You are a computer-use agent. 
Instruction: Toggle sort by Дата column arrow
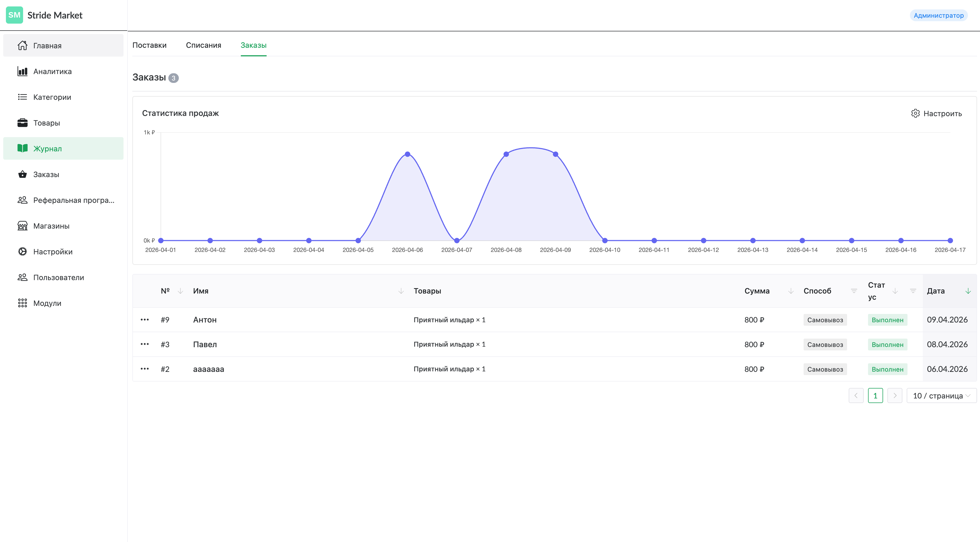click(968, 291)
